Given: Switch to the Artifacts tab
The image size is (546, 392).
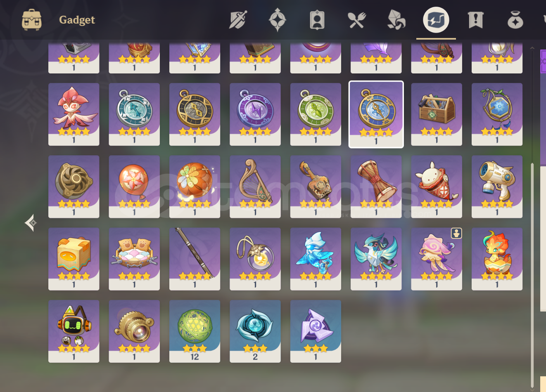Looking at the screenshot, I should point(277,20).
